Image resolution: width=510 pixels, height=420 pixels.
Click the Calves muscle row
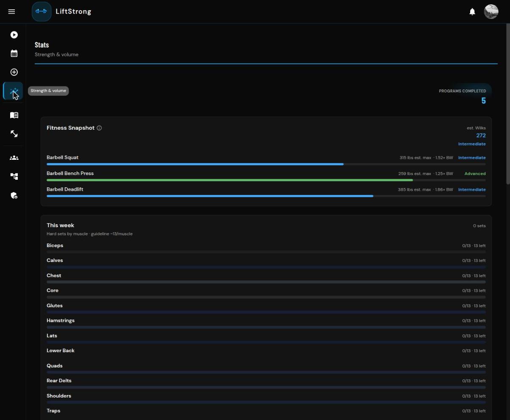click(266, 263)
